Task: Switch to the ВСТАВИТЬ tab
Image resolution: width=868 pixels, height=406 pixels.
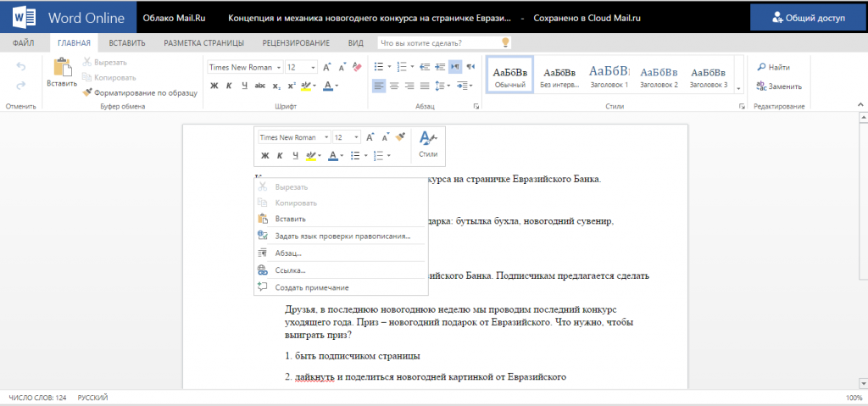Action: [x=127, y=43]
